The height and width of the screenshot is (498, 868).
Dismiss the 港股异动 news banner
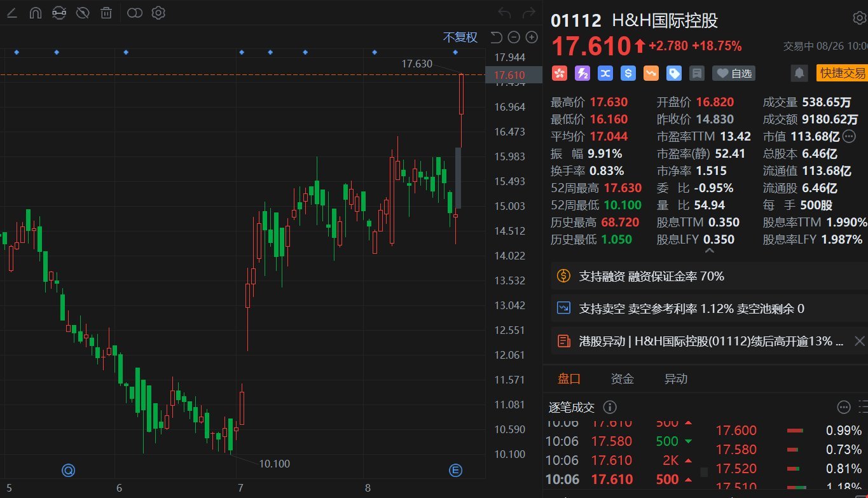pyautogui.click(x=859, y=342)
